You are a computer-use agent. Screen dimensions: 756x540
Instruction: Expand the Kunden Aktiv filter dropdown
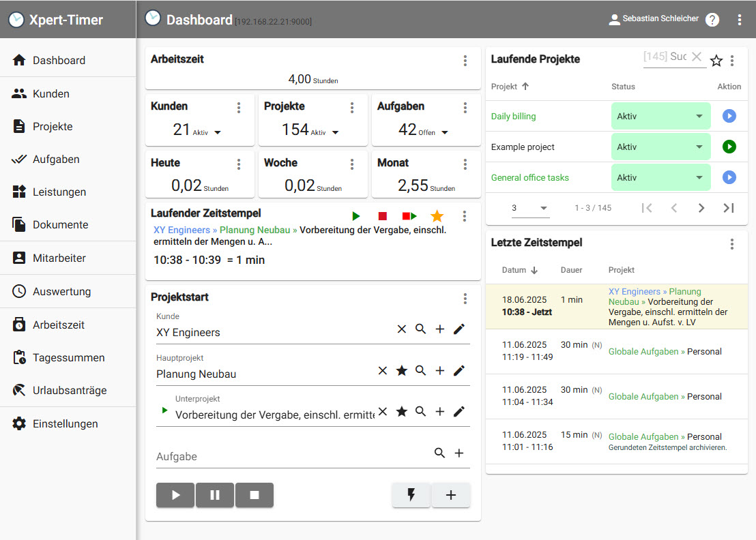[218, 132]
